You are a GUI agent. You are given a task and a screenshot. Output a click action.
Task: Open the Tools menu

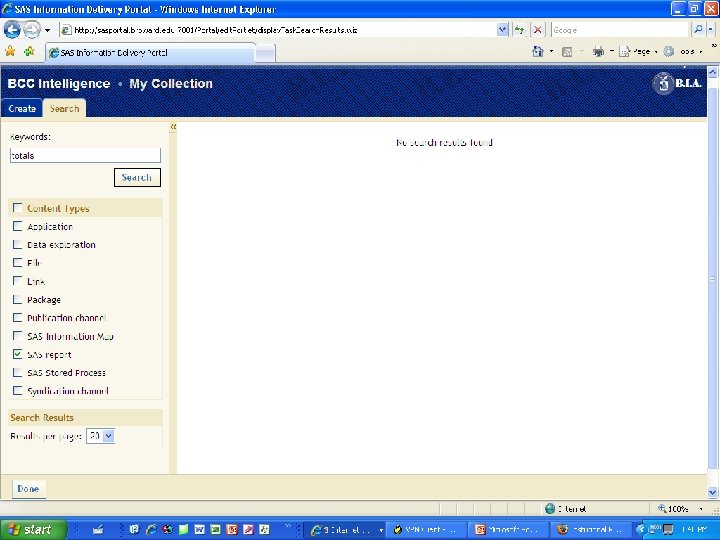coord(683,52)
